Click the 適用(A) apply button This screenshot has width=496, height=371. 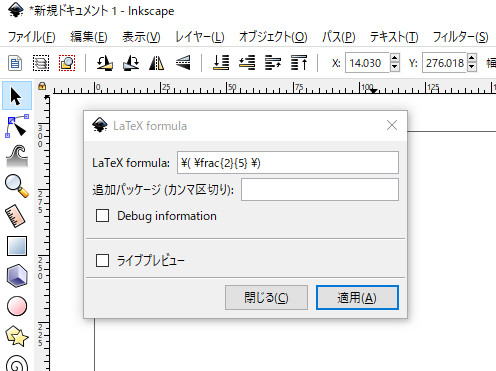point(357,297)
